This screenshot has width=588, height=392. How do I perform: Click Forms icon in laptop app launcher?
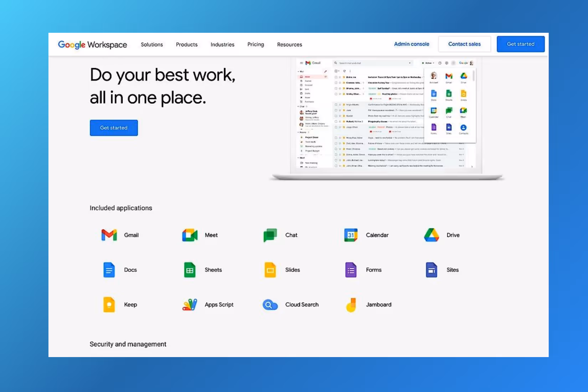tap(434, 127)
